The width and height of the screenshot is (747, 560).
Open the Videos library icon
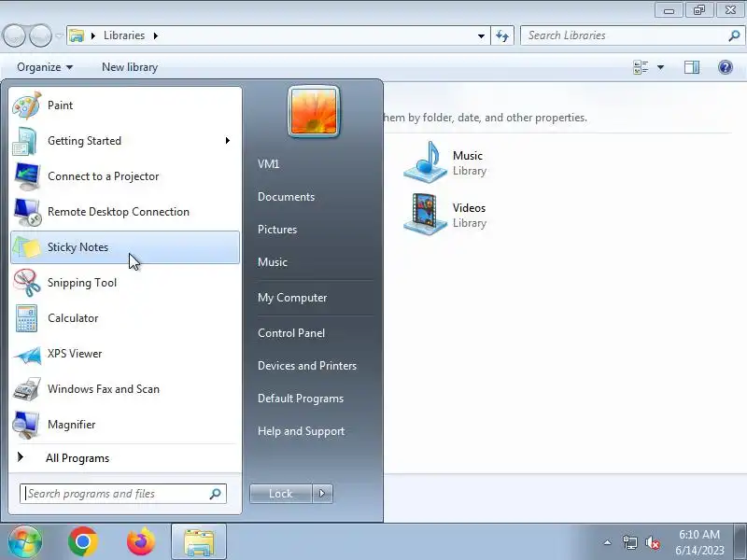tap(426, 215)
